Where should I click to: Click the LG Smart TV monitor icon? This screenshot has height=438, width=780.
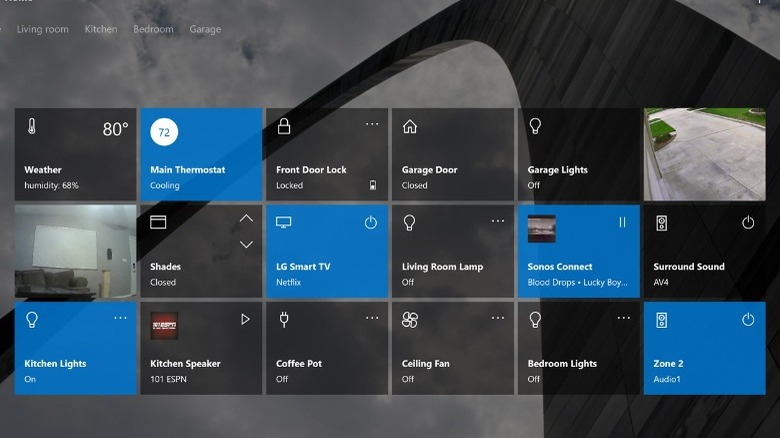pos(284,222)
